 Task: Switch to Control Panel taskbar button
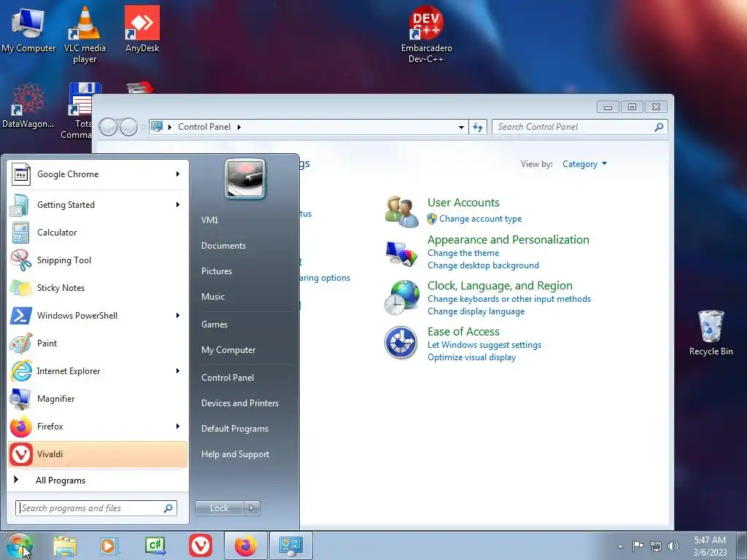click(291, 545)
